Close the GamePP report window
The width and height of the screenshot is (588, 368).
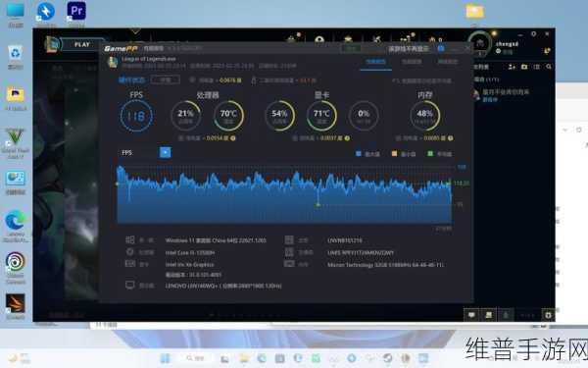(467, 48)
